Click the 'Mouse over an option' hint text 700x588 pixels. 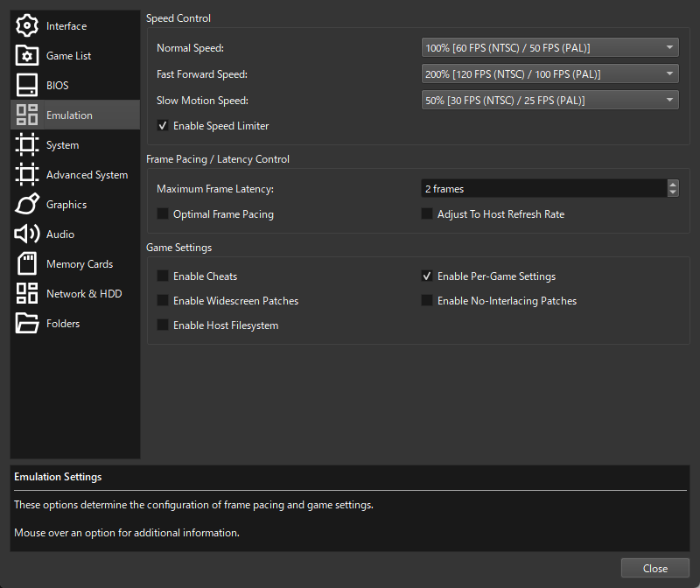[x=127, y=533]
